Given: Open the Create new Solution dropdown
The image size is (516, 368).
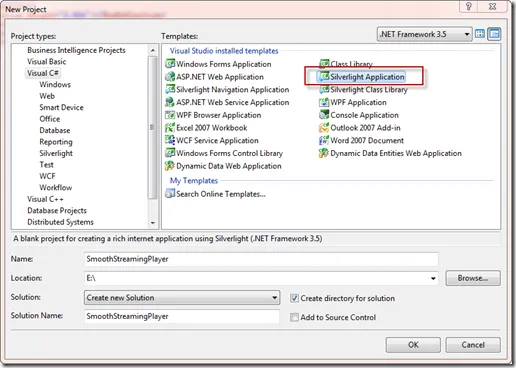Looking at the screenshot, I should pos(182,298).
